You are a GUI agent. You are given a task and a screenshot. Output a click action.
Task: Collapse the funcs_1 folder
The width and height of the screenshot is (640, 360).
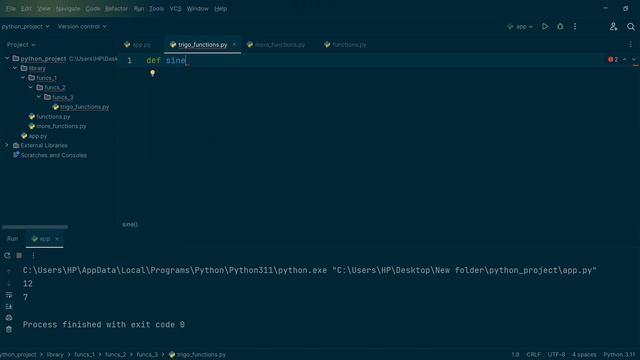23,78
